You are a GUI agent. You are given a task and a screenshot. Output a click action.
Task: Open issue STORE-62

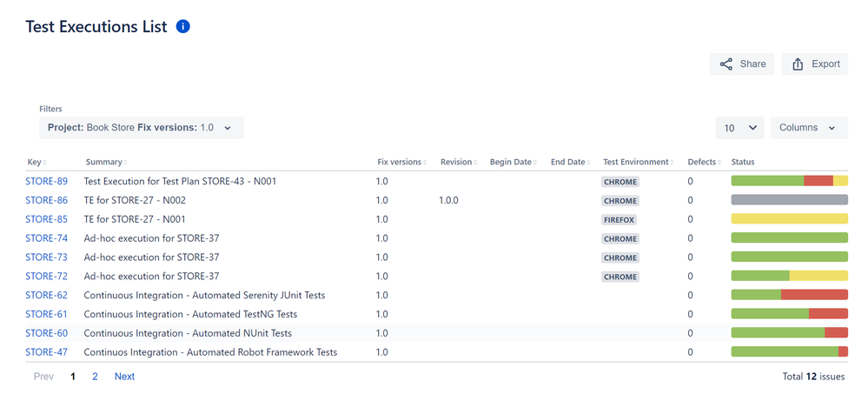tap(47, 295)
